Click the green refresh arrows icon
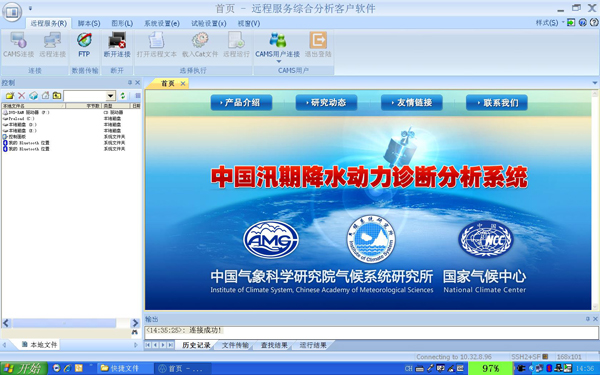600x375 pixels. pyautogui.click(x=123, y=95)
